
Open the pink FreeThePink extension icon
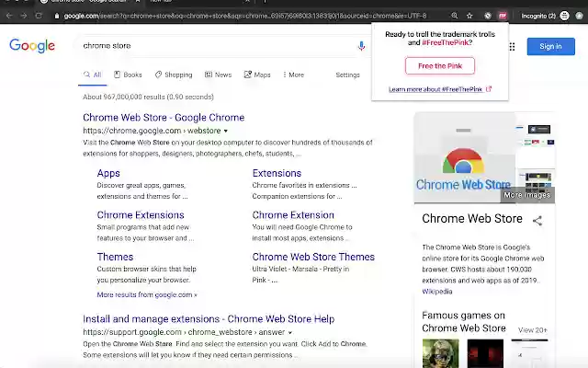[503, 16]
